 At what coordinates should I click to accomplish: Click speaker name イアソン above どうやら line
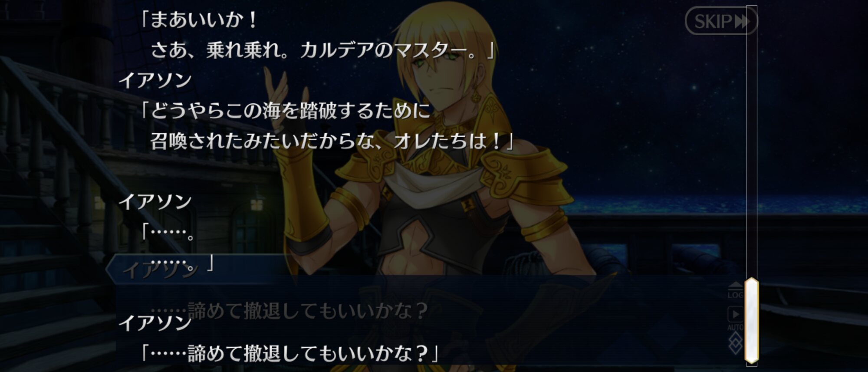tap(155, 80)
